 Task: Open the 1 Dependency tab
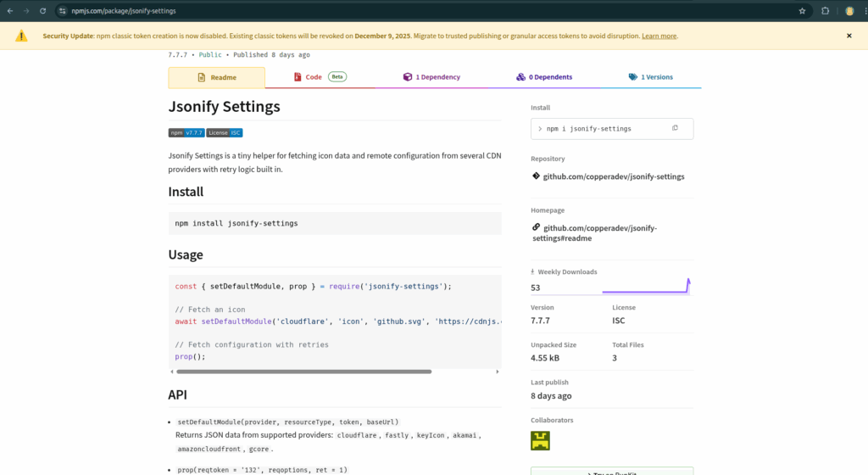tap(431, 77)
